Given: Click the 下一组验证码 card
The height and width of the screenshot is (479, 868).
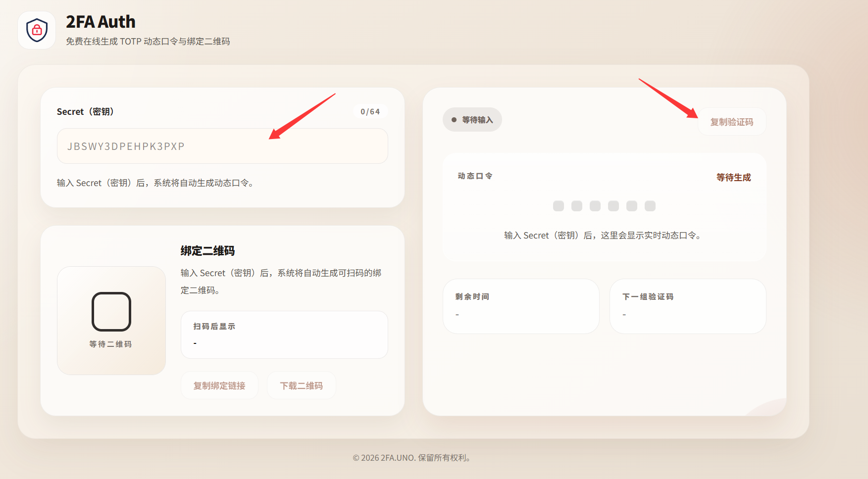Looking at the screenshot, I should (x=688, y=306).
